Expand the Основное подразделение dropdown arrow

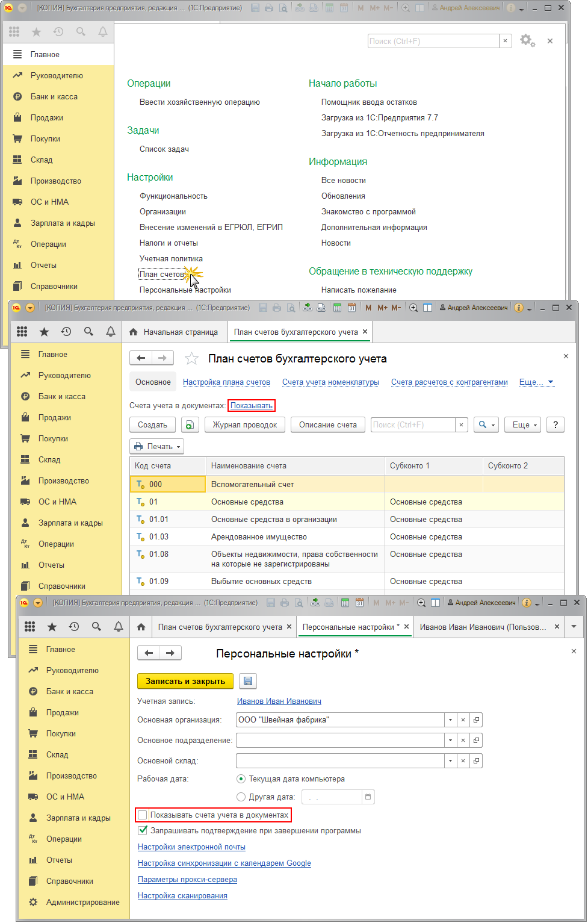[450, 741]
